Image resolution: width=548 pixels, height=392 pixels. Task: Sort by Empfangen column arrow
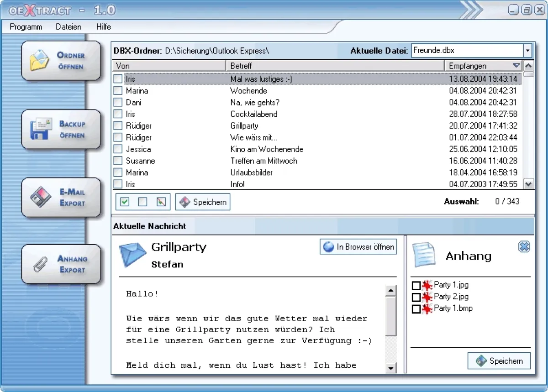pos(516,66)
